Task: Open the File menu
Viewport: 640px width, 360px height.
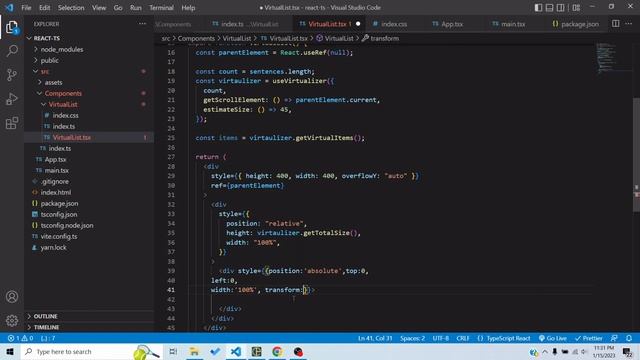Action: [x=26, y=8]
